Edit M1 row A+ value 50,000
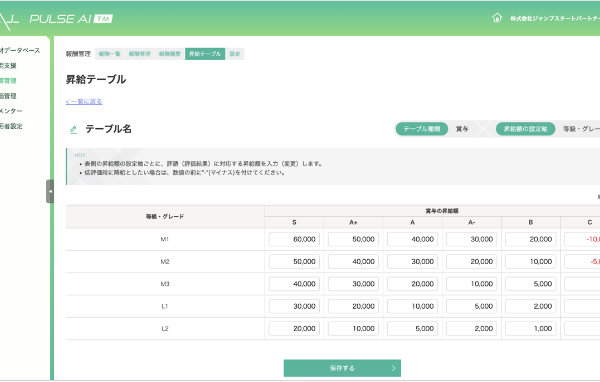The height and width of the screenshot is (382, 600). pos(353,239)
